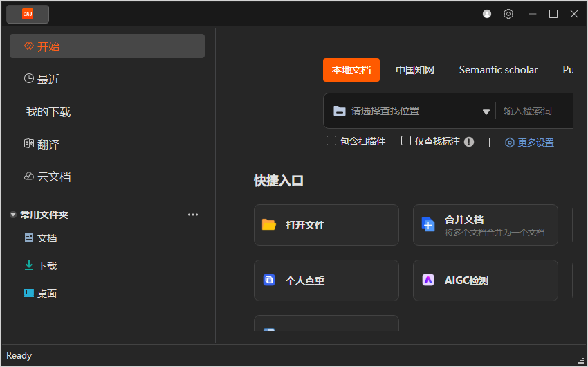The width and height of the screenshot is (588, 367).
Task: Open the user account avatar icon
Action: tap(487, 14)
